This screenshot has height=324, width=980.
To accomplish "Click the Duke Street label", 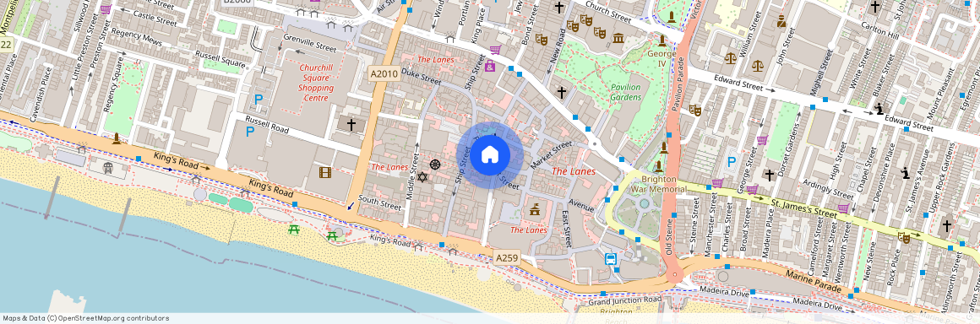I will [x=421, y=78].
